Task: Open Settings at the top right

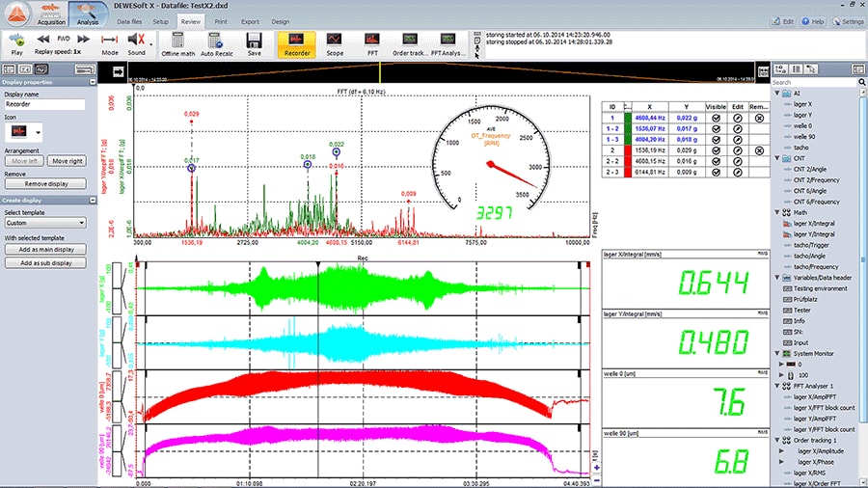Action: coord(848,21)
